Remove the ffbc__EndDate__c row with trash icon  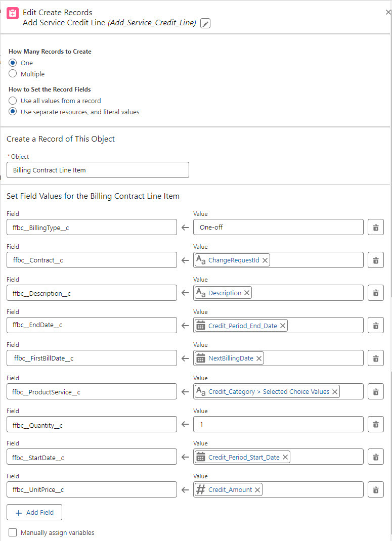click(375, 326)
